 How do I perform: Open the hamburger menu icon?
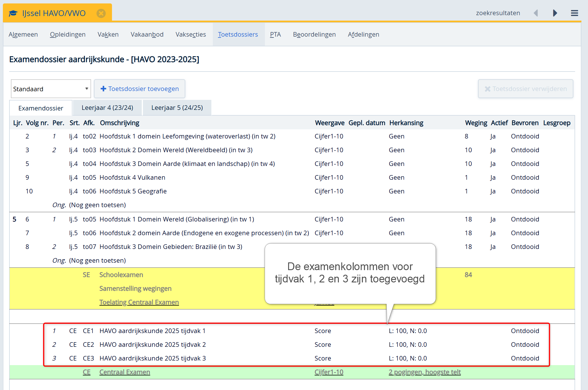(x=574, y=13)
